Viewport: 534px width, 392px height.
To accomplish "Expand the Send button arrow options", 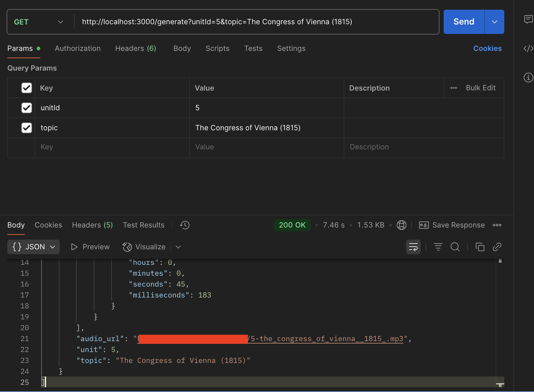I will [x=495, y=22].
